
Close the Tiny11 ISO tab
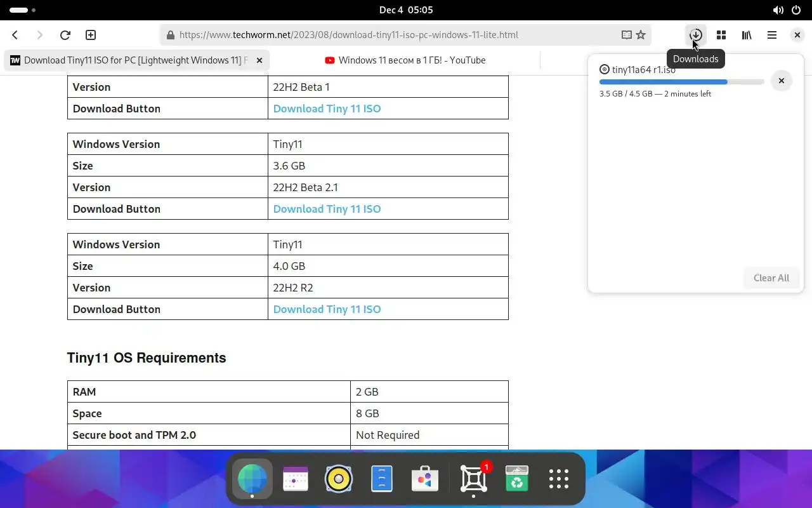pyautogui.click(x=259, y=60)
